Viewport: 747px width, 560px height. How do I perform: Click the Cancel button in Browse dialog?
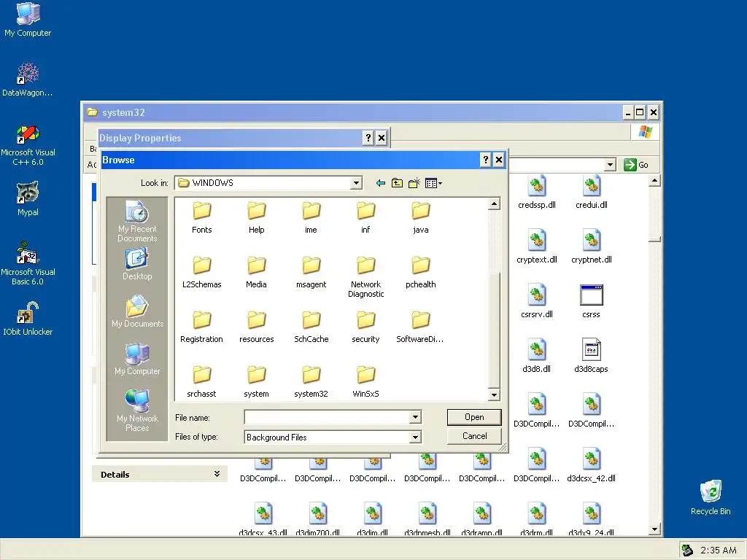tap(474, 436)
